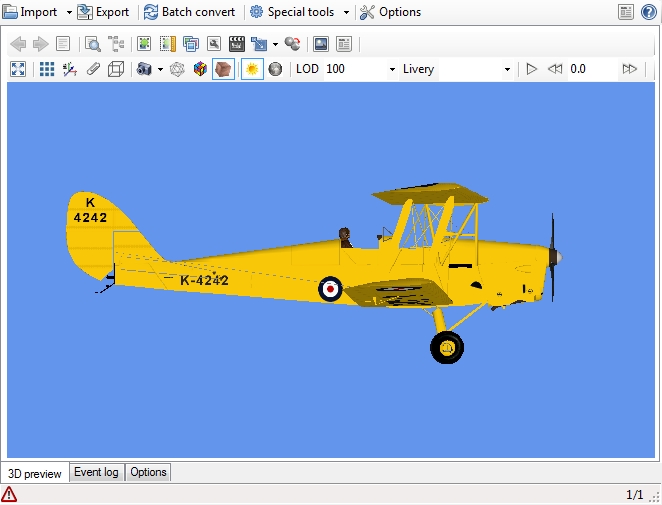This screenshot has width=662, height=505.
Task: Toggle the sun lighting button
Action: [252, 69]
